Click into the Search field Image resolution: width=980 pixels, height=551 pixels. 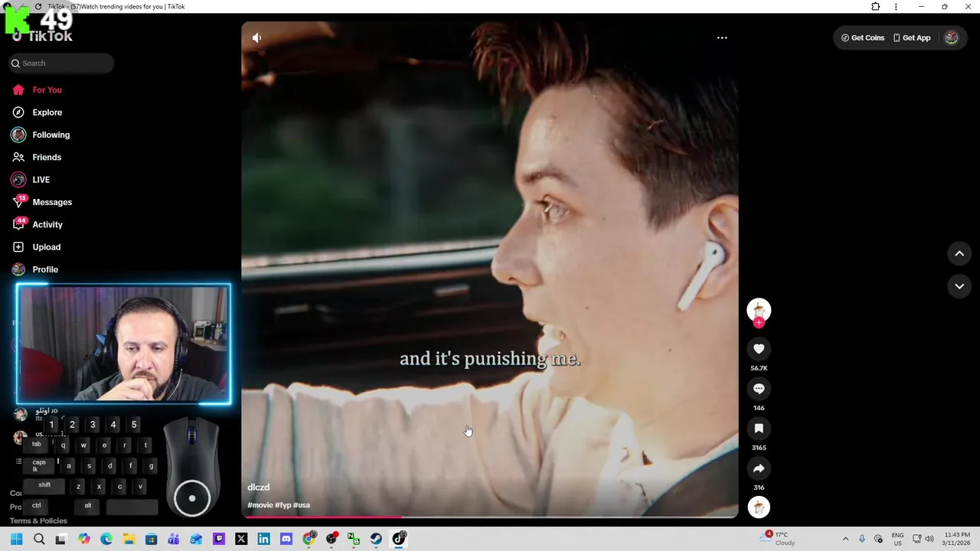tap(61, 64)
